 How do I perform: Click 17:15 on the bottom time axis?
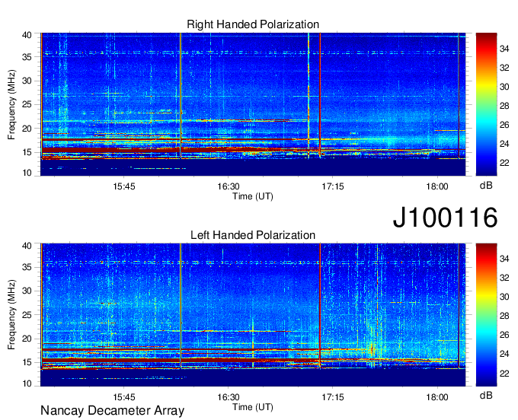point(333,397)
